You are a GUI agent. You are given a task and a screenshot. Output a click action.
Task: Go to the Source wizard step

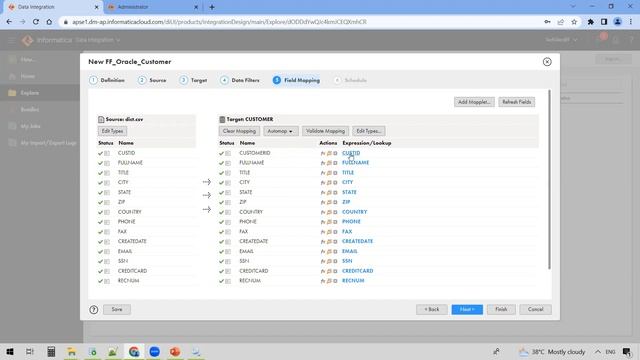click(x=152, y=80)
